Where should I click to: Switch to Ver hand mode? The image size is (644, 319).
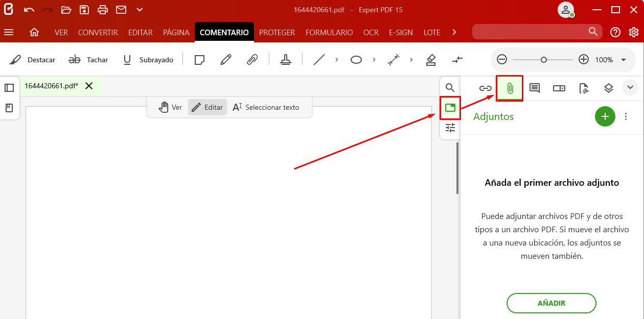coord(171,107)
